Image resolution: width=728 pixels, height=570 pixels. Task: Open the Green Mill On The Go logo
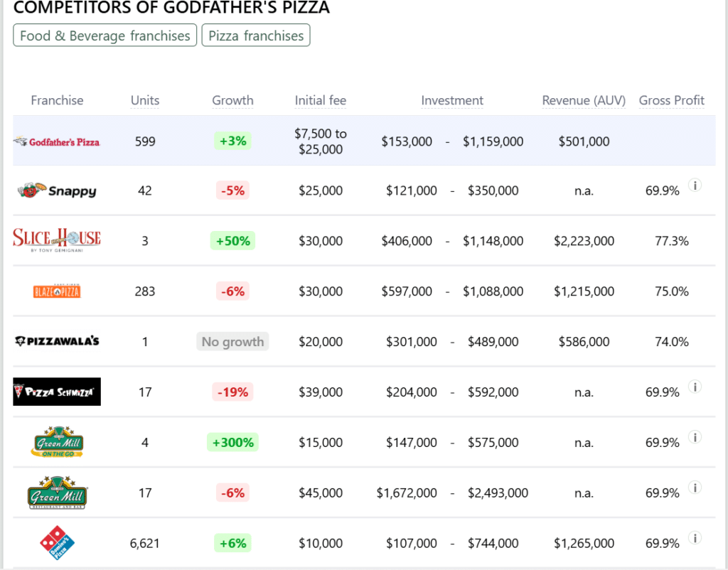(57, 442)
